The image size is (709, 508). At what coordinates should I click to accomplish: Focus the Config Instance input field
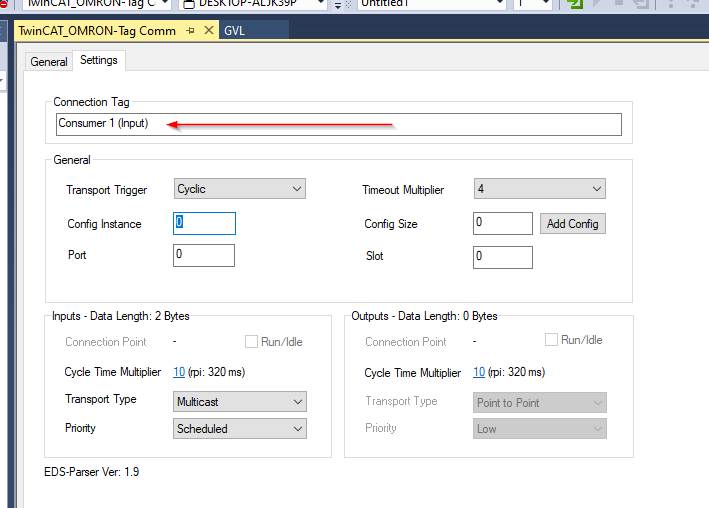[204, 223]
